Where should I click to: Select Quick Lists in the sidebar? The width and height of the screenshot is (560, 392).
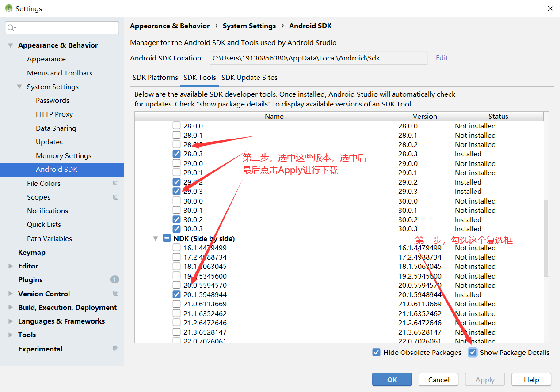pyautogui.click(x=44, y=224)
